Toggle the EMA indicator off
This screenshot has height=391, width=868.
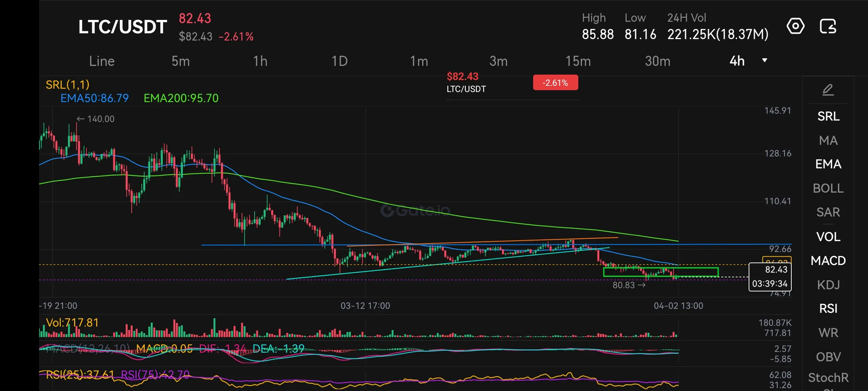828,164
